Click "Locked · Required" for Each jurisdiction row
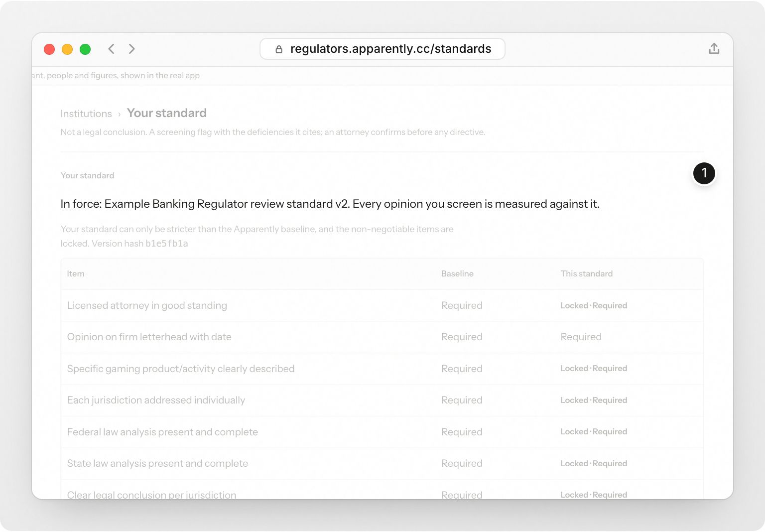 click(594, 400)
